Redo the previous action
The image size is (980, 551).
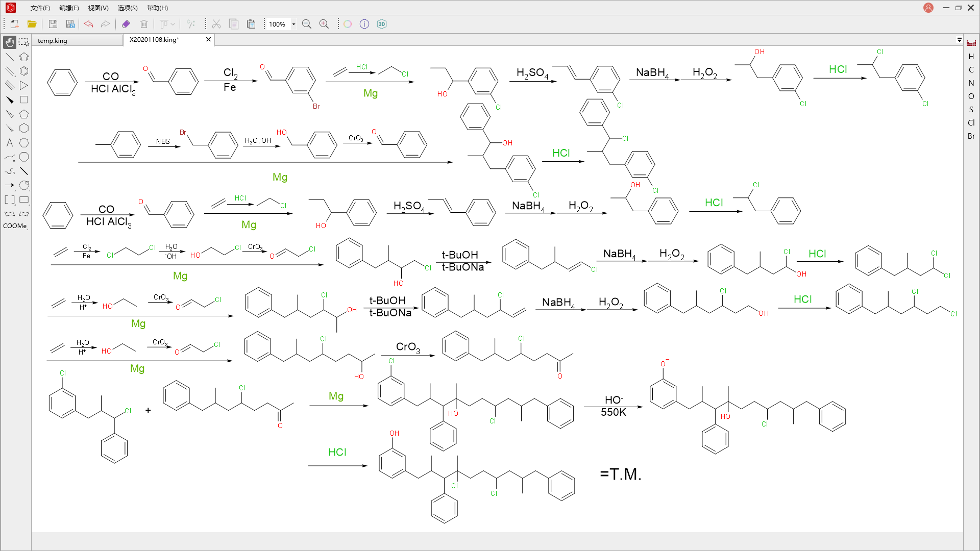[105, 24]
